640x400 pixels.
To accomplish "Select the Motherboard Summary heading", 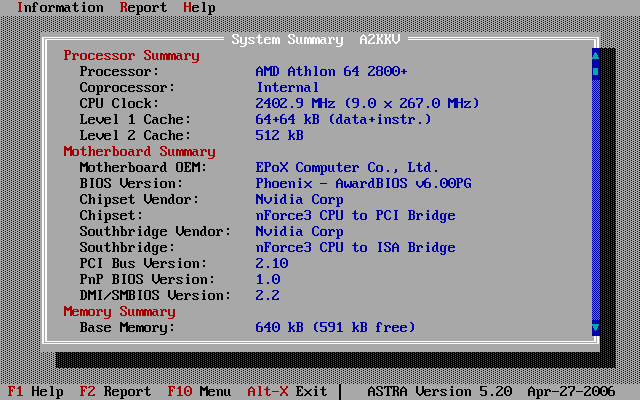I will pos(139,152).
